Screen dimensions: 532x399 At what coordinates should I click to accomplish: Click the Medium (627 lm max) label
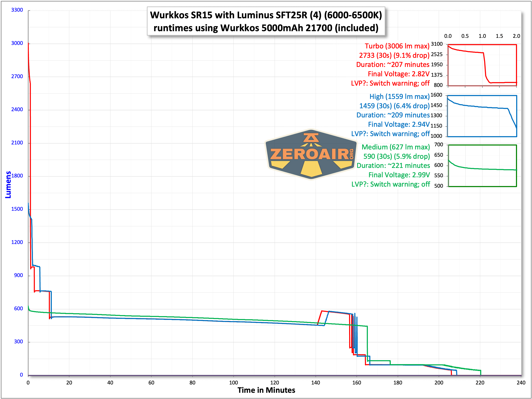(396, 147)
